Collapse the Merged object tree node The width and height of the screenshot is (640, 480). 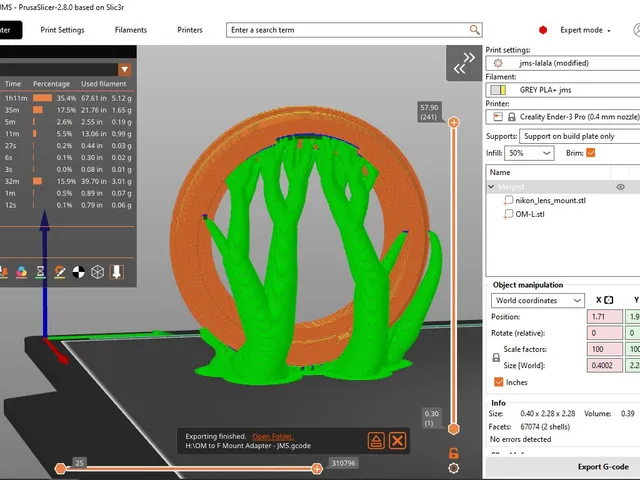[491, 187]
